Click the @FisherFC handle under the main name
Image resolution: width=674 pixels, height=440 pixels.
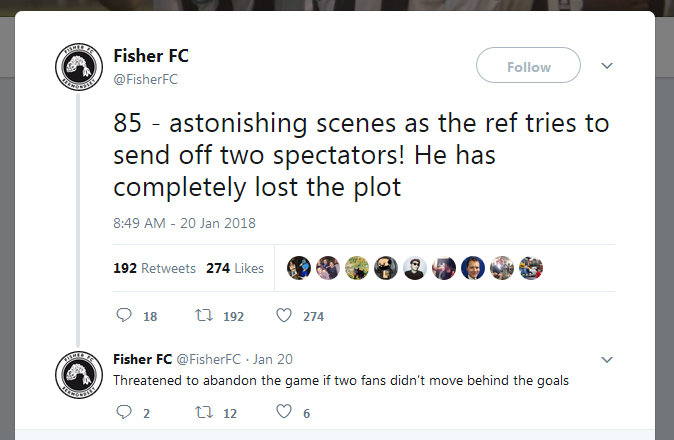coord(145,79)
